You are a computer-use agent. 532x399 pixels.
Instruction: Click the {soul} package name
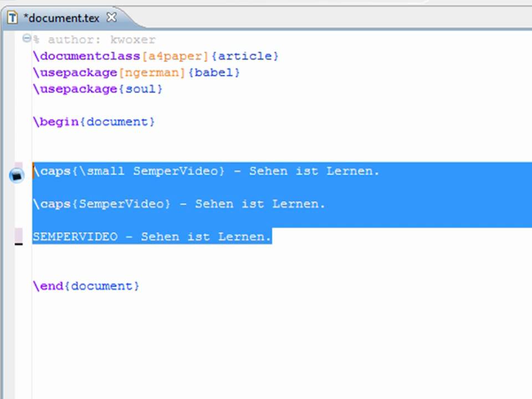click(x=140, y=89)
